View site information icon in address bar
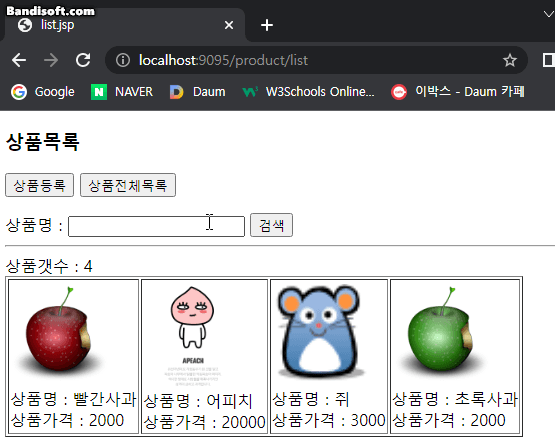Screen dimensions: 555x448 123,60
